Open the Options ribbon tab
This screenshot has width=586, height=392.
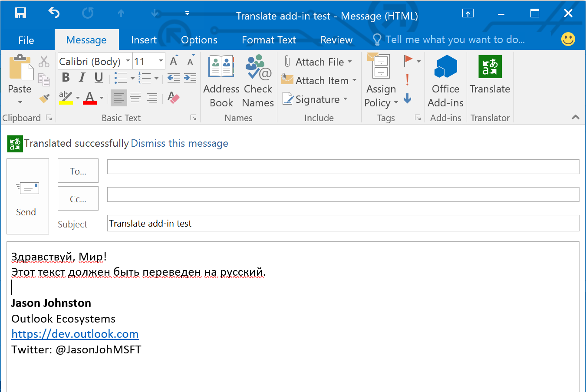199,40
